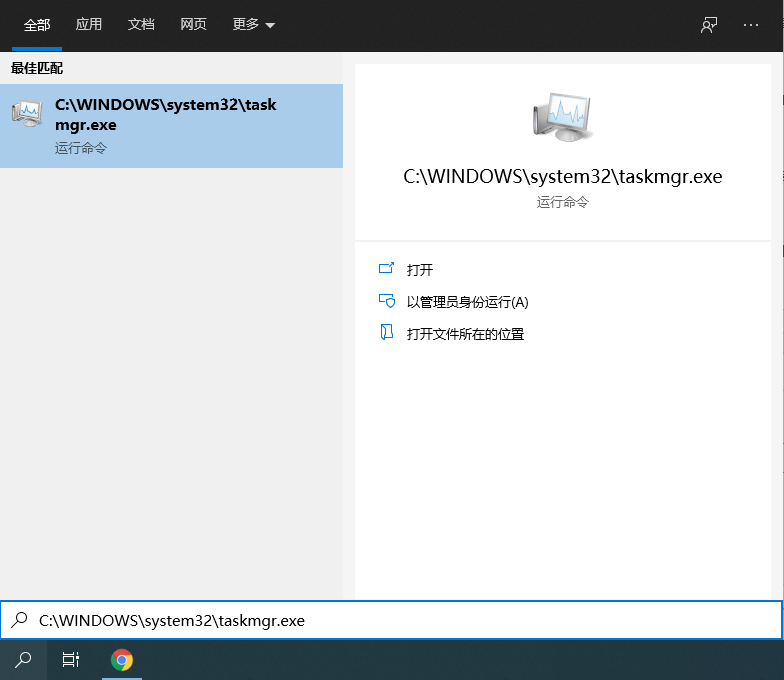Viewport: 784px width, 680px height.
Task: Select the taskmgr.exe best match result
Action: (171, 126)
